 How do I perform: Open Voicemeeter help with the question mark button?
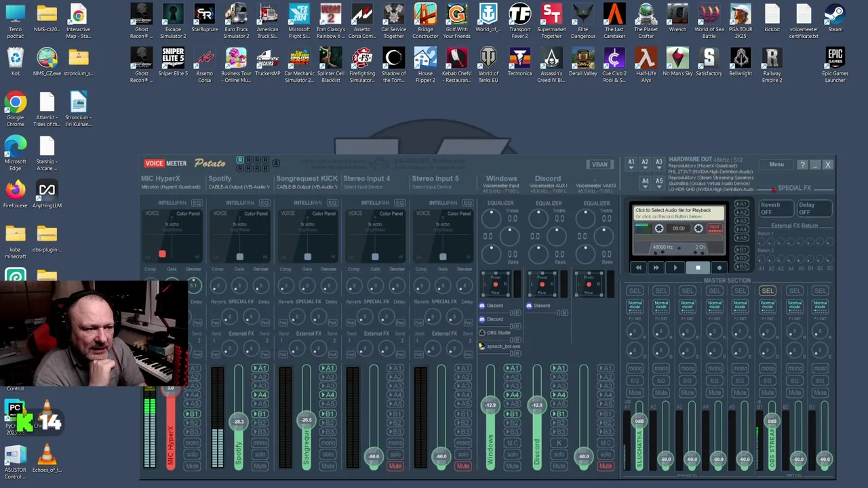pyautogui.click(x=802, y=165)
